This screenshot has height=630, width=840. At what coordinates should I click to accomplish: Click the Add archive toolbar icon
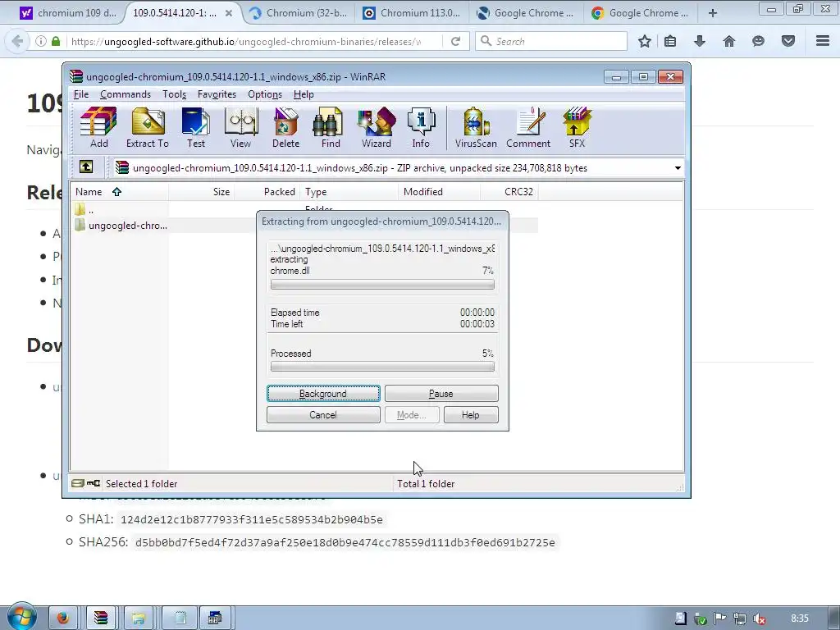coord(98,127)
